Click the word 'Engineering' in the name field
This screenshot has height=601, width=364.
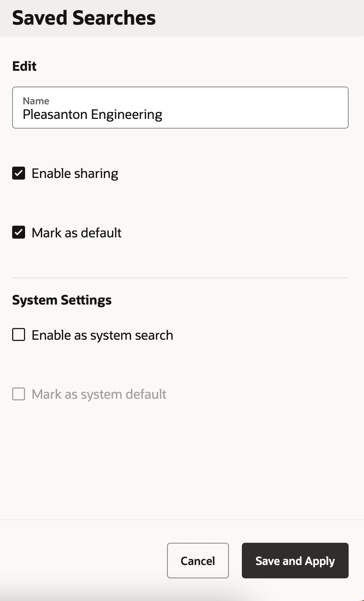pos(127,115)
